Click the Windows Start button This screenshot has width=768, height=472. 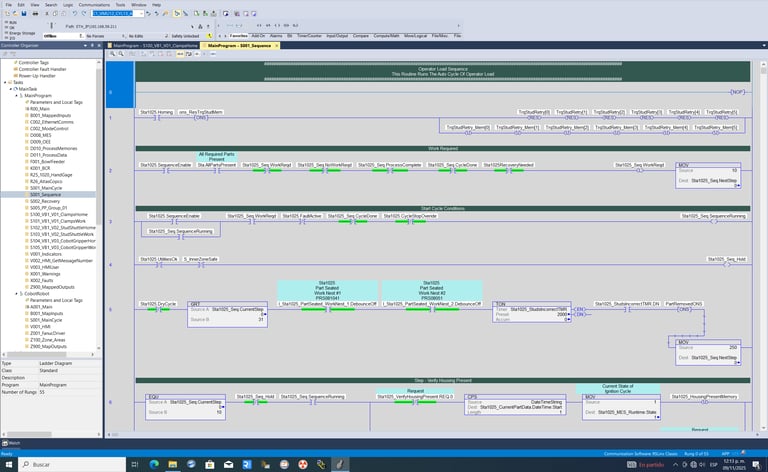(9, 464)
